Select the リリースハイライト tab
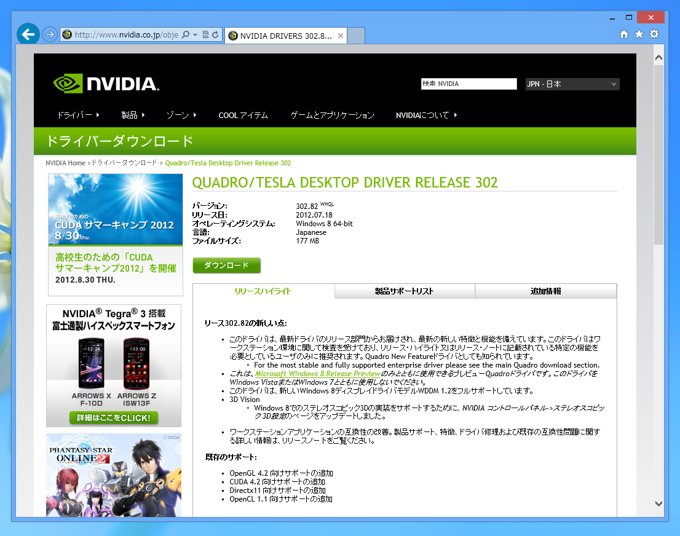Image resolution: width=680 pixels, height=536 pixels. click(x=263, y=291)
